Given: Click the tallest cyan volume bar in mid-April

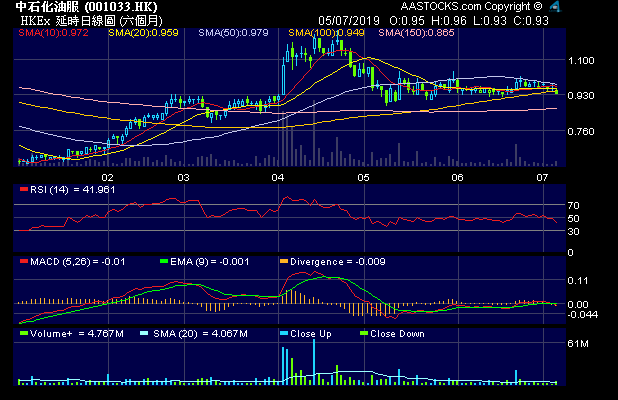Looking at the screenshot, I should click(x=314, y=362).
